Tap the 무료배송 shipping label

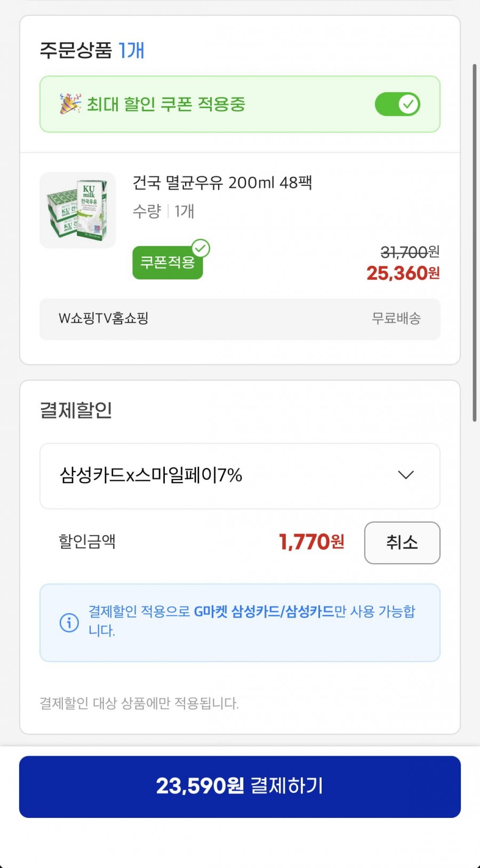click(396, 319)
